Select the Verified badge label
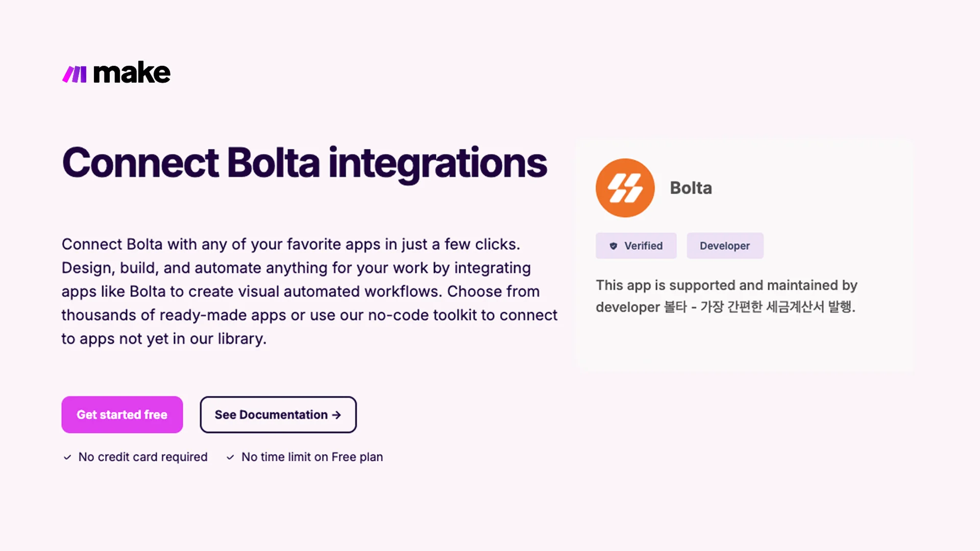This screenshot has height=551, width=980. click(x=643, y=246)
